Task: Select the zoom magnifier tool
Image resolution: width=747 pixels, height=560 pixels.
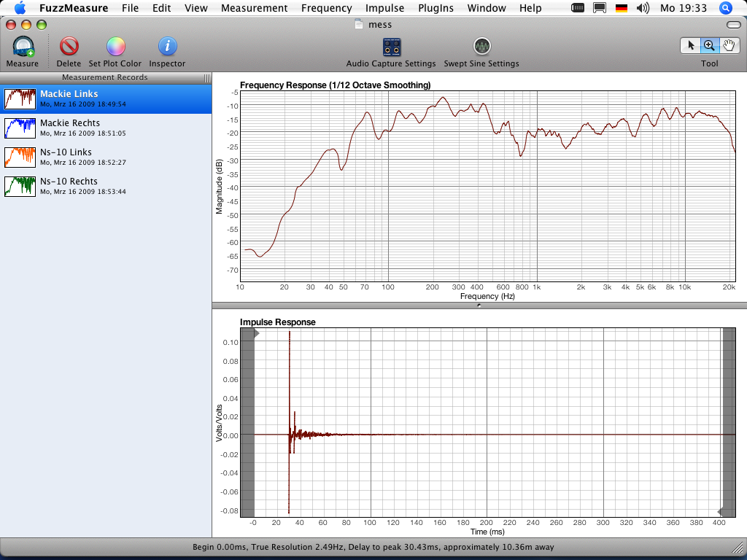Action: tap(709, 45)
